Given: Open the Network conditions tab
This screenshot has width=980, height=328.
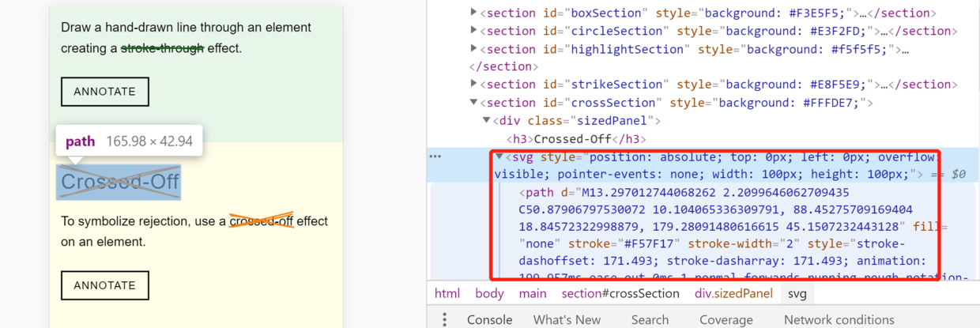Looking at the screenshot, I should click(839, 319).
